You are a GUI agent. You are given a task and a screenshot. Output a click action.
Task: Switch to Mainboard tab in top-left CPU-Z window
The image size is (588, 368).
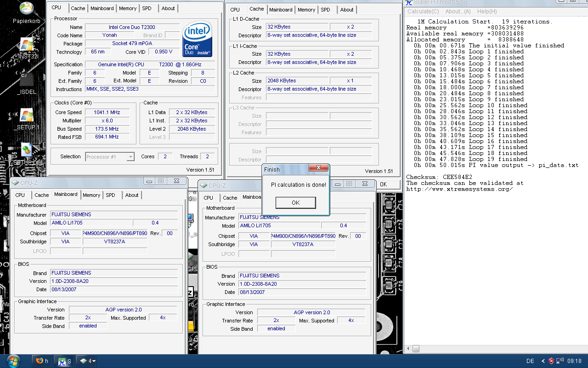pos(102,8)
